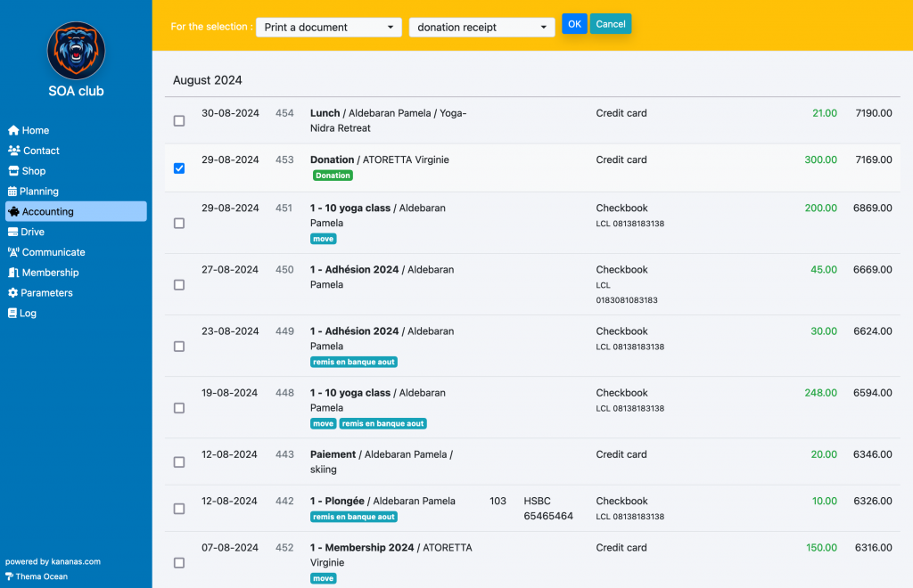Image resolution: width=913 pixels, height=588 pixels.
Task: Click the date 30-08-2024
Action: click(230, 113)
